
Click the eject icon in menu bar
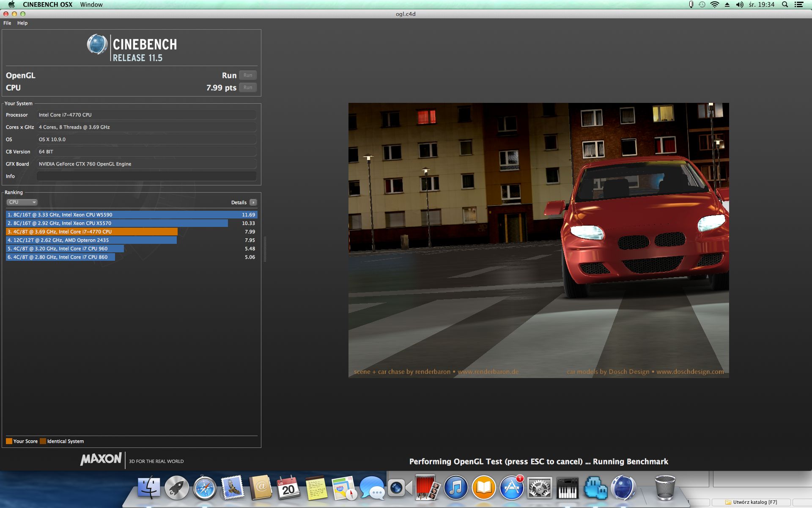pyautogui.click(x=727, y=5)
